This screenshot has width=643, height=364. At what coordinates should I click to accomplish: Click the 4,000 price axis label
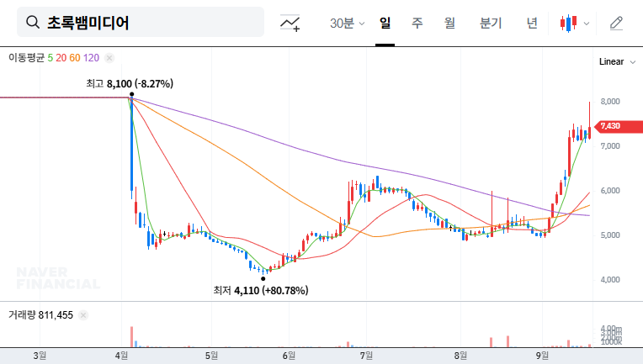[x=610, y=280]
